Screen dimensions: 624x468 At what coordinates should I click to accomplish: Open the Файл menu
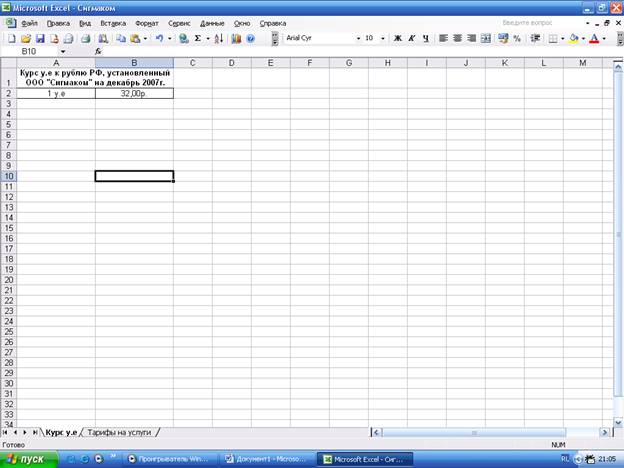click(29, 23)
